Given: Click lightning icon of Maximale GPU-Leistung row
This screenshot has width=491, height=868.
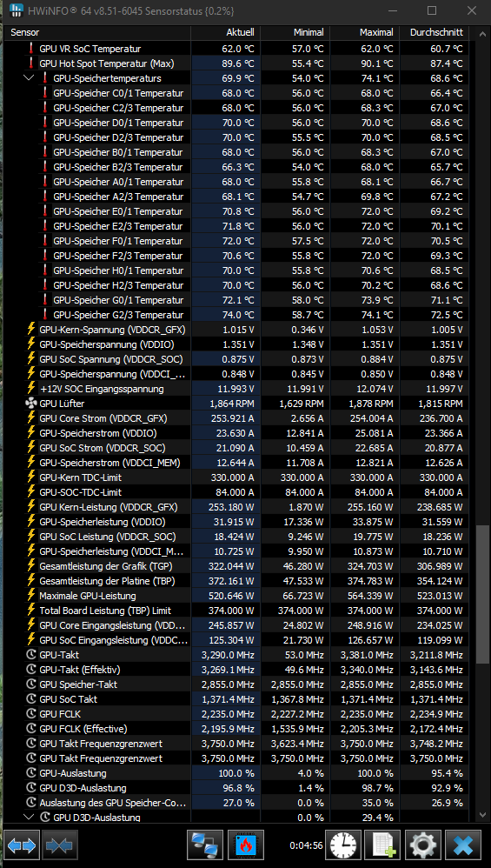Looking at the screenshot, I should tap(31, 596).
